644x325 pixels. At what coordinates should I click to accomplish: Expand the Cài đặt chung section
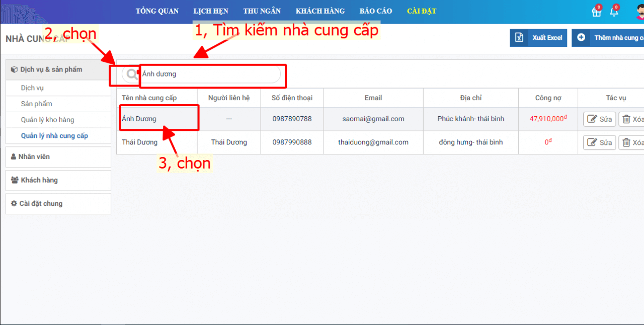click(x=58, y=204)
